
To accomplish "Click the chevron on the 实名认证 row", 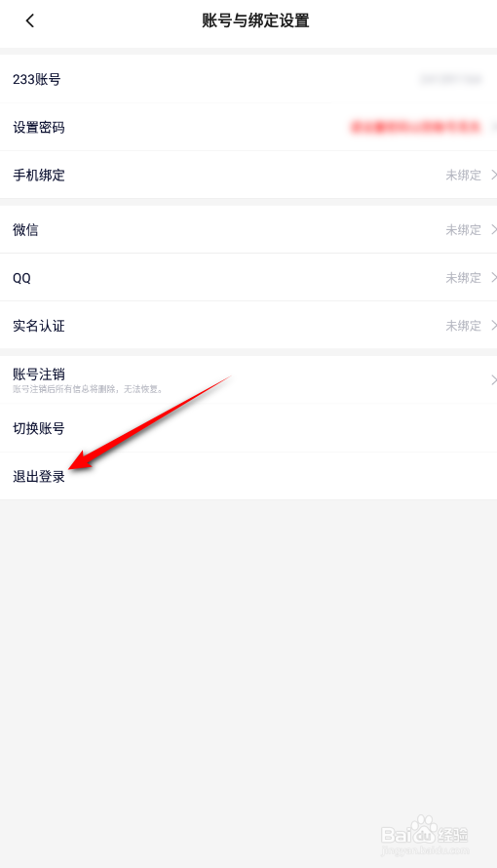I will pyautogui.click(x=494, y=326).
